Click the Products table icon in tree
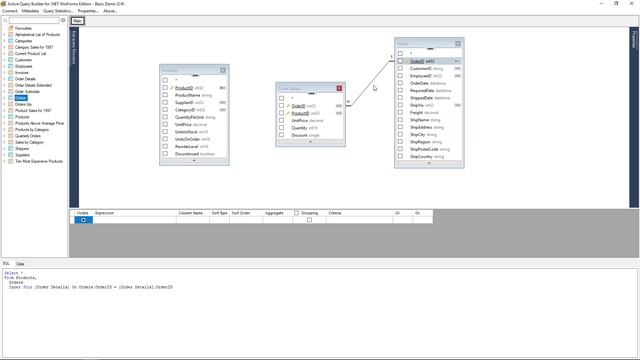Image resolution: width=640 pixels, height=360 pixels. (11, 117)
